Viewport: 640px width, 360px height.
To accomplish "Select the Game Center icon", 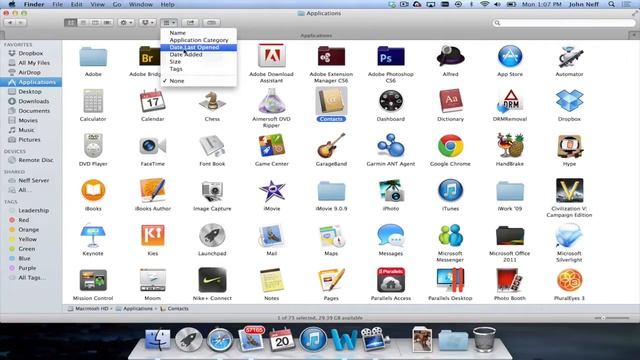I will pyautogui.click(x=271, y=146).
